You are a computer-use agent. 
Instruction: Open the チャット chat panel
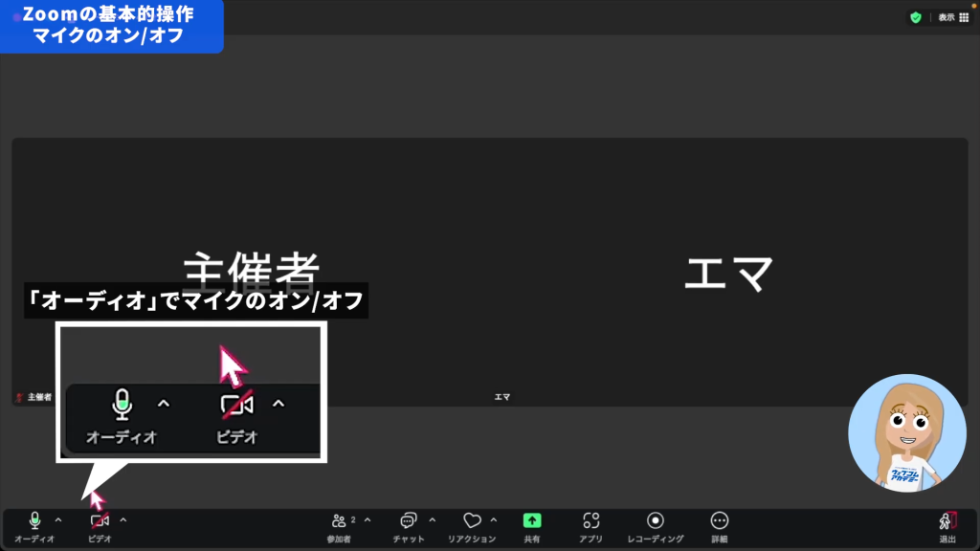click(x=409, y=525)
